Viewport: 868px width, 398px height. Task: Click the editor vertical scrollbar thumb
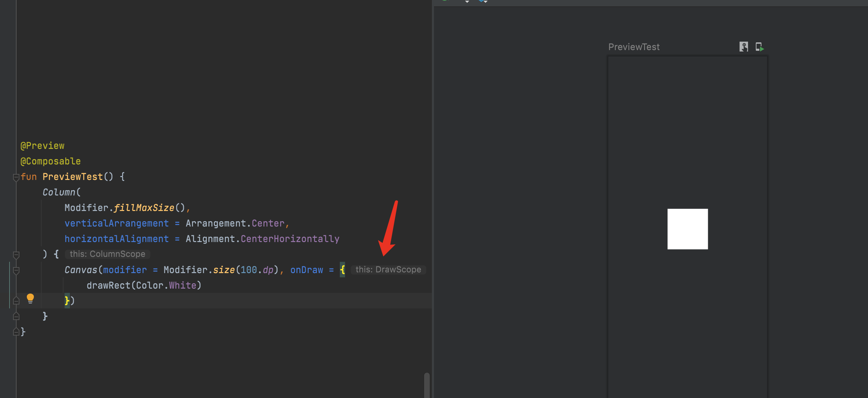(427, 385)
